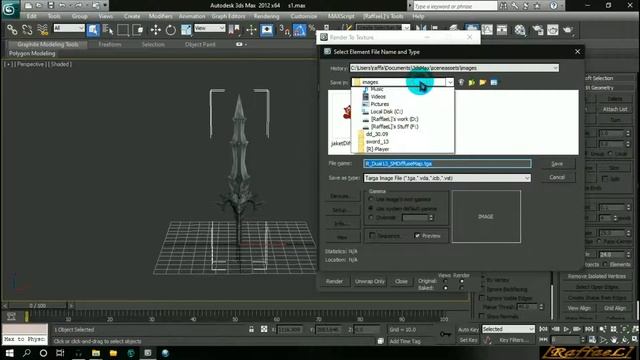Click the Play Animation button
640x360 pixels.
click(567, 329)
